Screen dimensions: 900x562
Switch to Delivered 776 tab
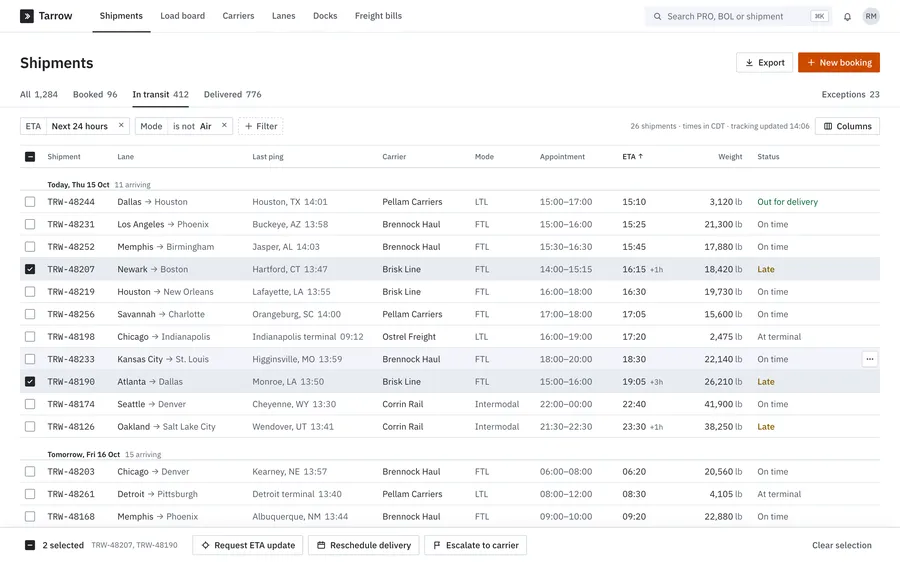tap(232, 94)
